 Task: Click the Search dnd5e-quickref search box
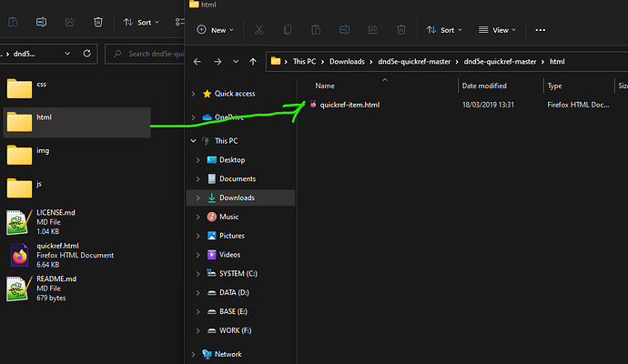(146, 54)
